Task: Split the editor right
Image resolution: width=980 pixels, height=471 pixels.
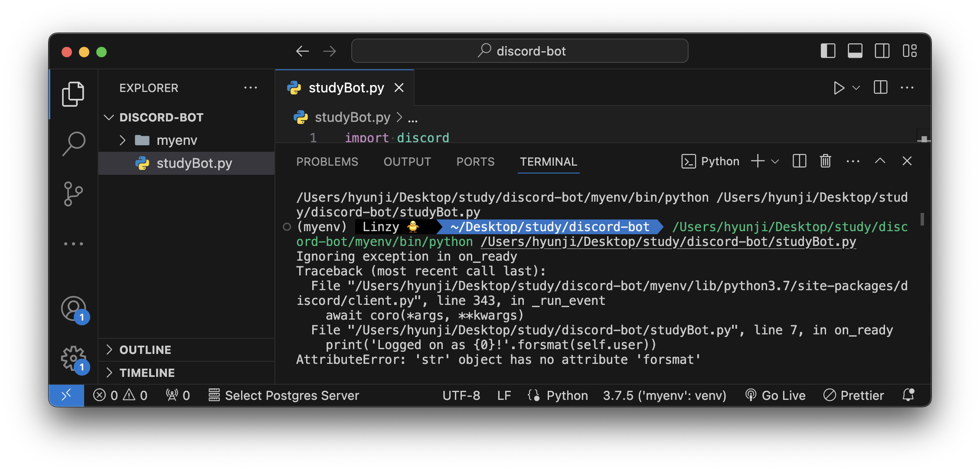Action: [x=880, y=88]
